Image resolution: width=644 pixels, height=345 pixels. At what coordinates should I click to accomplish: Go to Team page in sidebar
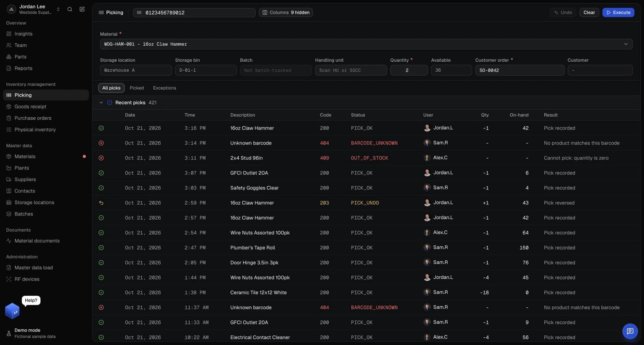pyautogui.click(x=46, y=45)
